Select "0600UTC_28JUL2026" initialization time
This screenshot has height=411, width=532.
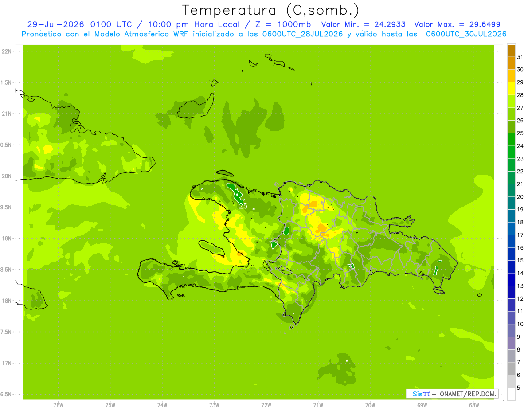click(x=303, y=34)
